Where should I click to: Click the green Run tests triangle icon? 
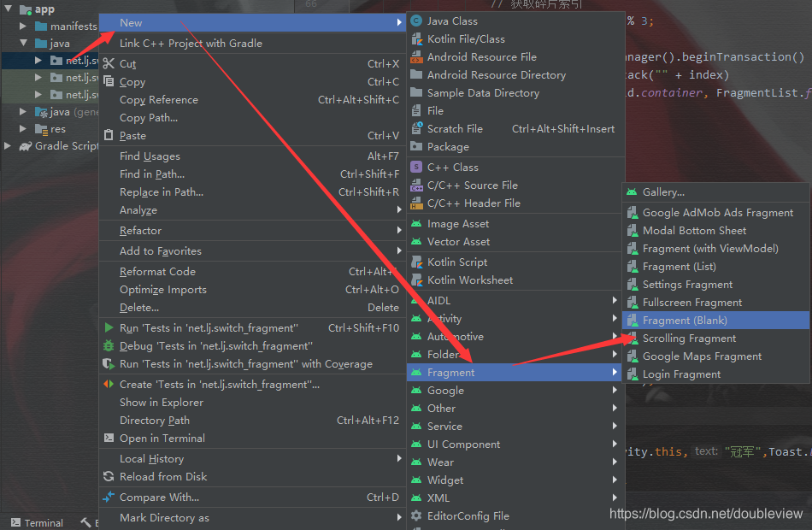coord(109,327)
